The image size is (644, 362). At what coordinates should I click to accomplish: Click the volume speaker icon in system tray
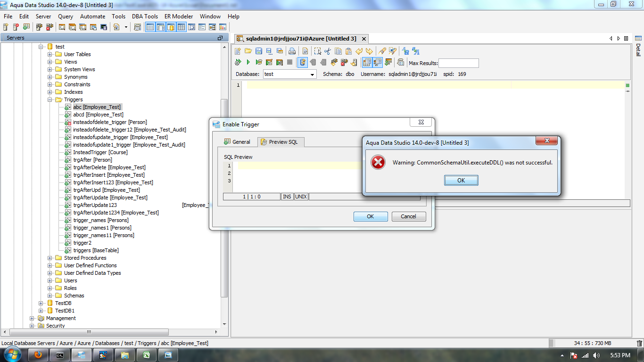pyautogui.click(x=596, y=355)
